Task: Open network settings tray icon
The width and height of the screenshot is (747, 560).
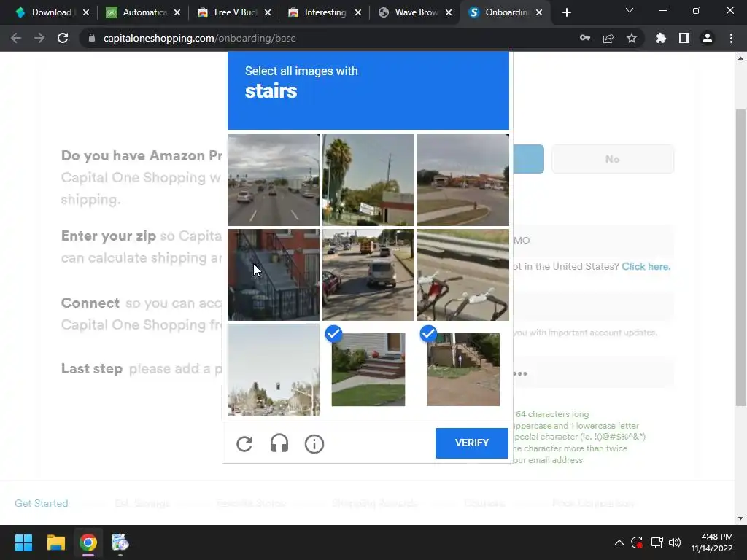Action: pyautogui.click(x=657, y=542)
